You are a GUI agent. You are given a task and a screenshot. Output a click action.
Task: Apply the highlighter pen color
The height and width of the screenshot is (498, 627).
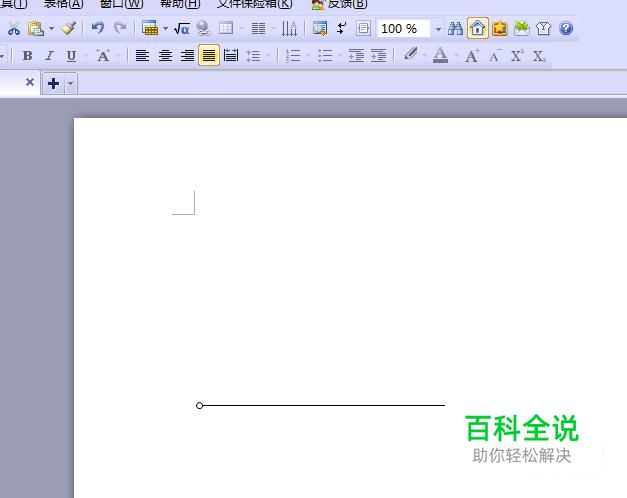(411, 55)
